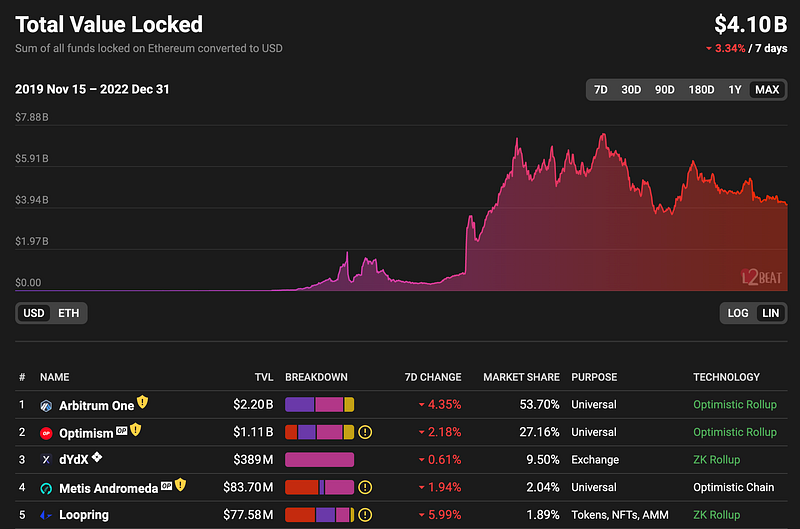Open the Metis Andromeda project link
Screen dimensions: 800x529
pos(109,489)
